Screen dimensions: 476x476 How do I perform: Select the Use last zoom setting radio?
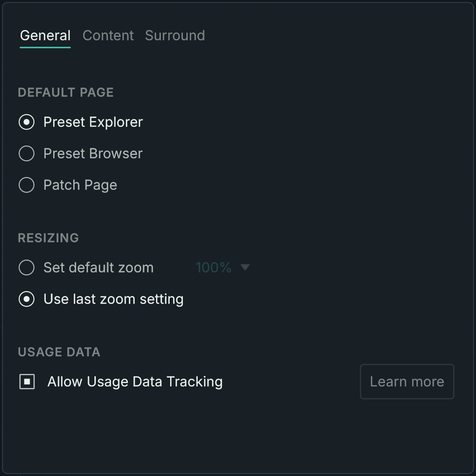[27, 299]
